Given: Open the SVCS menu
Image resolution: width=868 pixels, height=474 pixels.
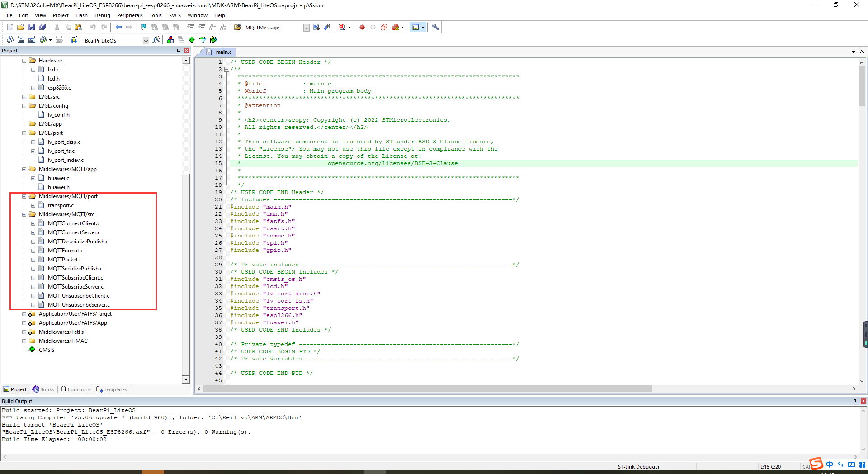Looking at the screenshot, I should click(175, 15).
